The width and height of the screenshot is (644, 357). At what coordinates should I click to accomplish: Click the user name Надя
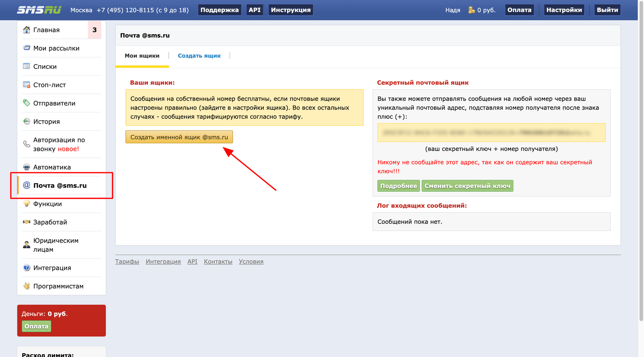click(x=453, y=10)
